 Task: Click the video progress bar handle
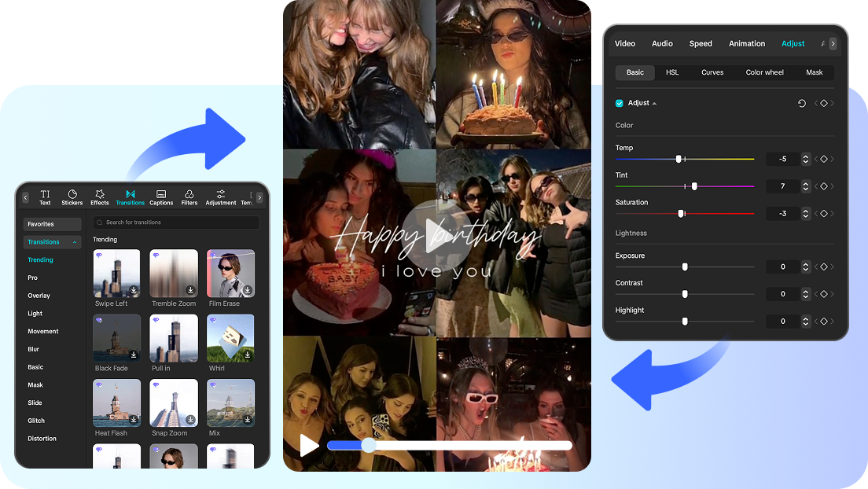(369, 445)
